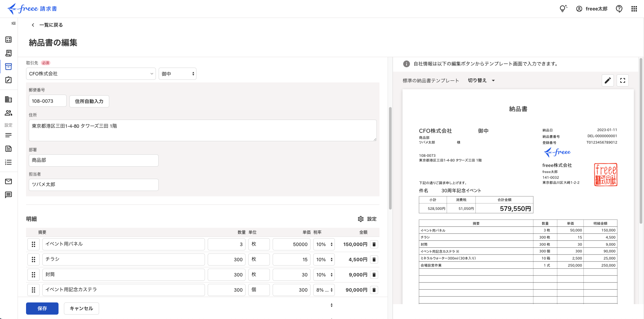Image resolution: width=644 pixels, height=319 pixels.
Task: Go back via 一覧に戻る link
Action: tap(47, 25)
